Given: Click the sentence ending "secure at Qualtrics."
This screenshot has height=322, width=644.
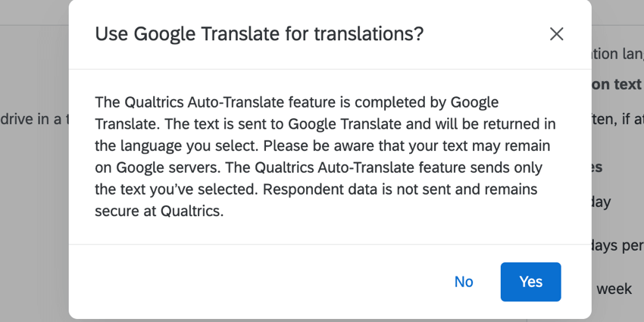Looking at the screenshot, I should pyautogui.click(x=159, y=211).
